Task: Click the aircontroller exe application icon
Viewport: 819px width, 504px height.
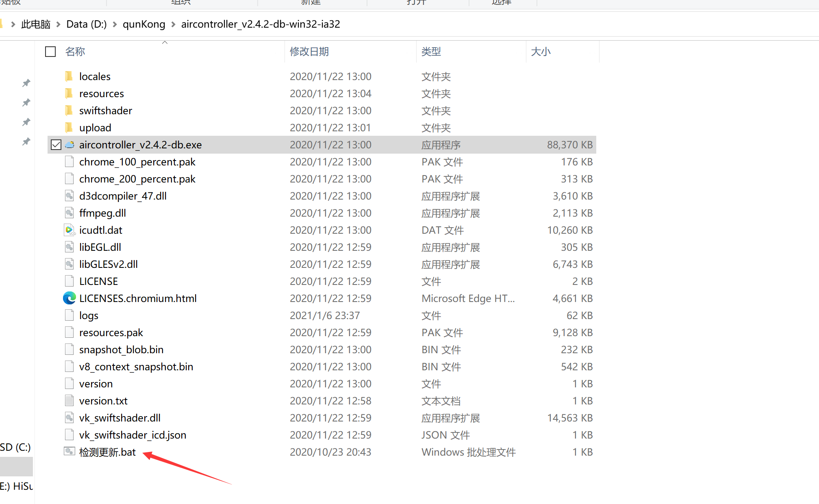Action: point(70,145)
